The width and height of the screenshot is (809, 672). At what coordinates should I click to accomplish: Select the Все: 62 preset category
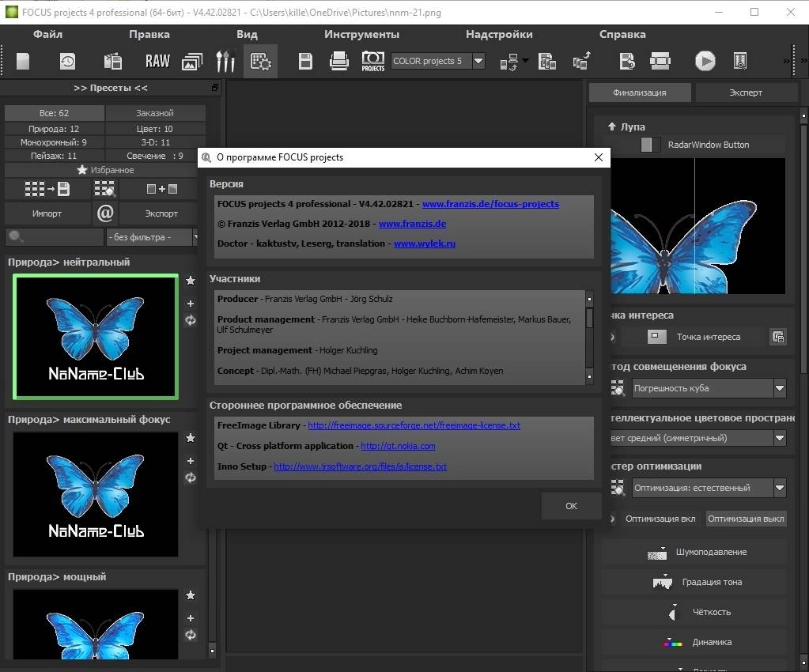55,113
